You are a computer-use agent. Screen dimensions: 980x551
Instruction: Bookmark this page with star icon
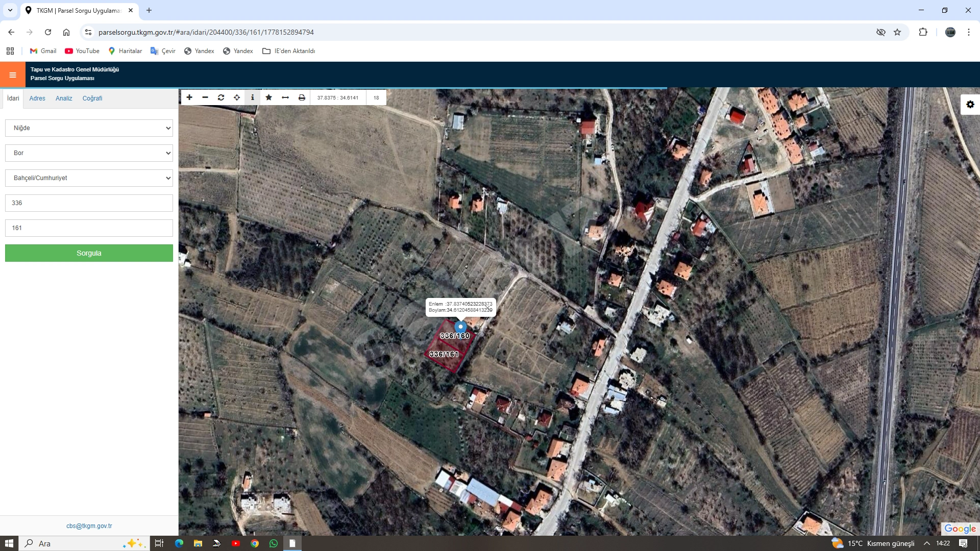click(897, 32)
